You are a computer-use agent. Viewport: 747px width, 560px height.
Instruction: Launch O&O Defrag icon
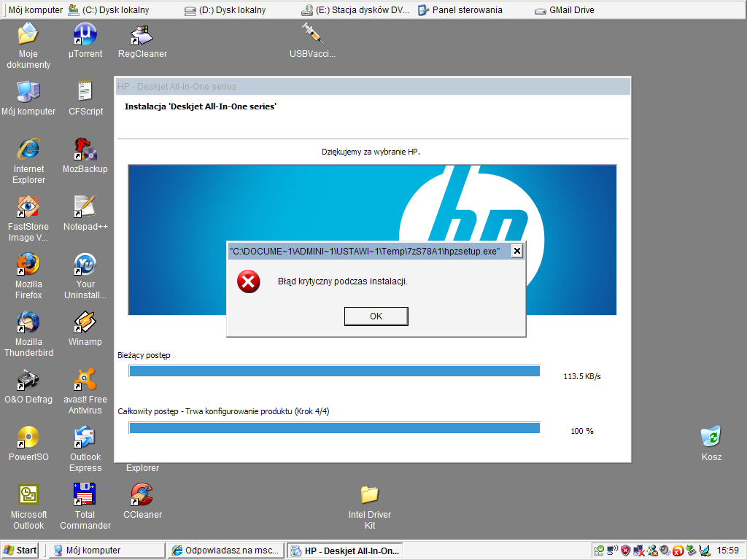click(28, 386)
